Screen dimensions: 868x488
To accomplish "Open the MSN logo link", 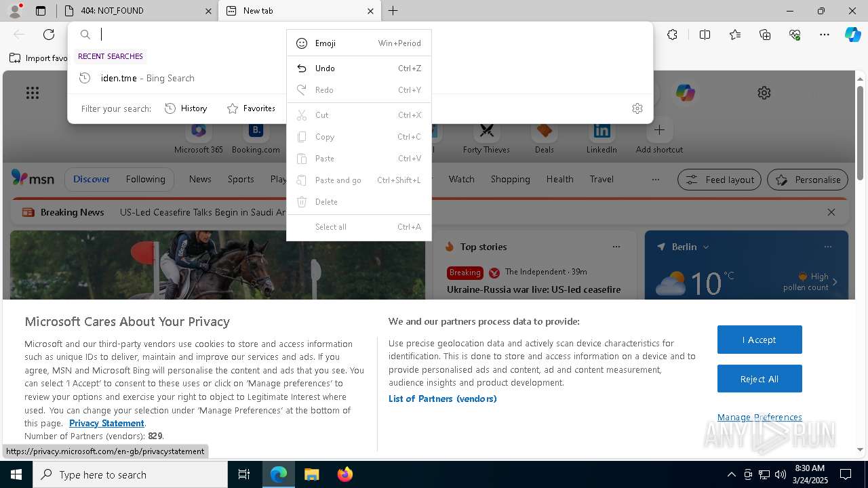I will [x=33, y=178].
